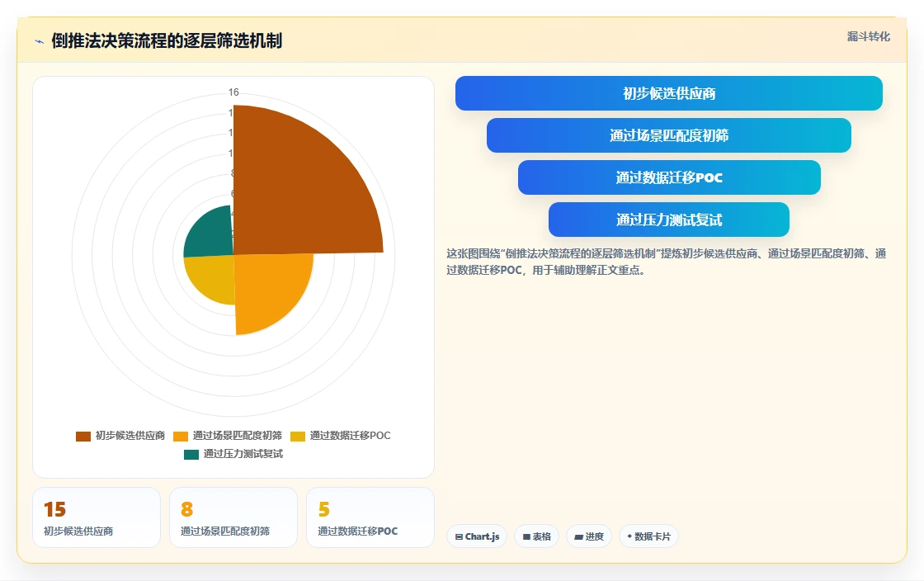Select the 表格 tag
The height and width of the screenshot is (581, 924).
tap(536, 536)
